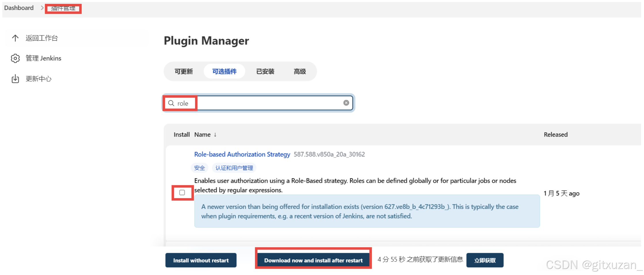Click the 返回工作台 sidebar link
Viewport: 644px width, 275px height.
pyautogui.click(x=42, y=38)
